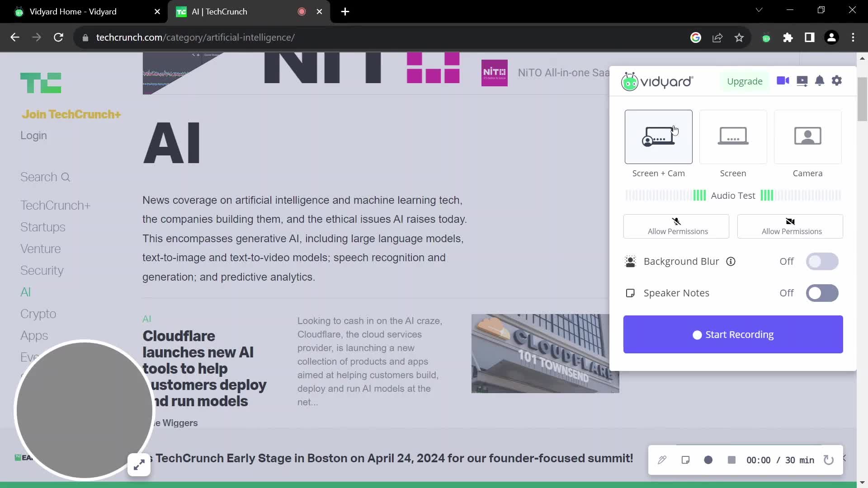Click the stop square in recording bar
Image resolution: width=868 pixels, height=488 pixels.
click(731, 460)
